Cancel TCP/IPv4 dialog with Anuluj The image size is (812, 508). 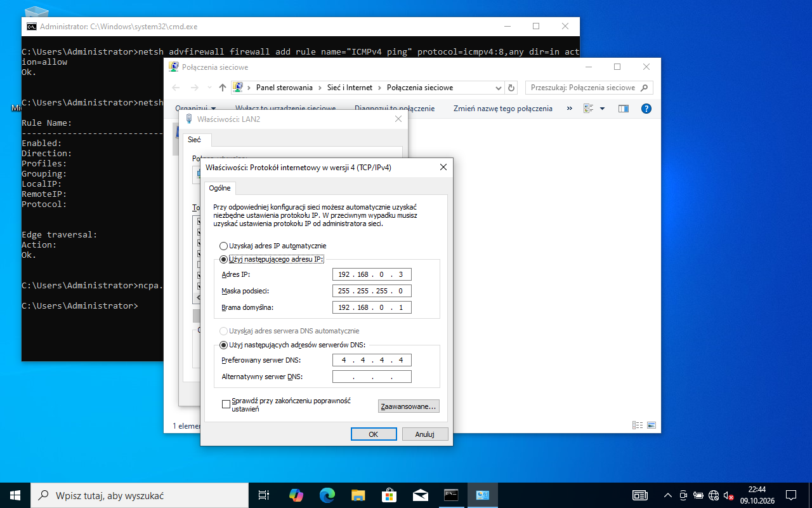(x=425, y=434)
